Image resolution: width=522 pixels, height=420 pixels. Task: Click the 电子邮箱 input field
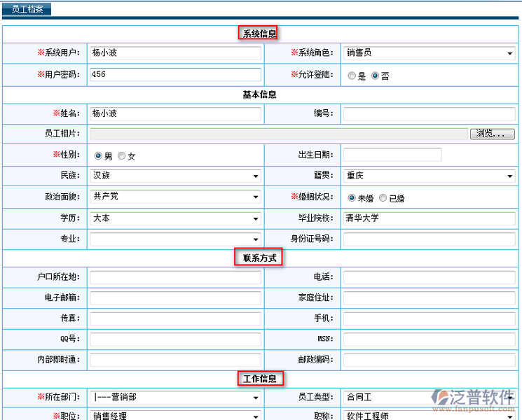175,298
